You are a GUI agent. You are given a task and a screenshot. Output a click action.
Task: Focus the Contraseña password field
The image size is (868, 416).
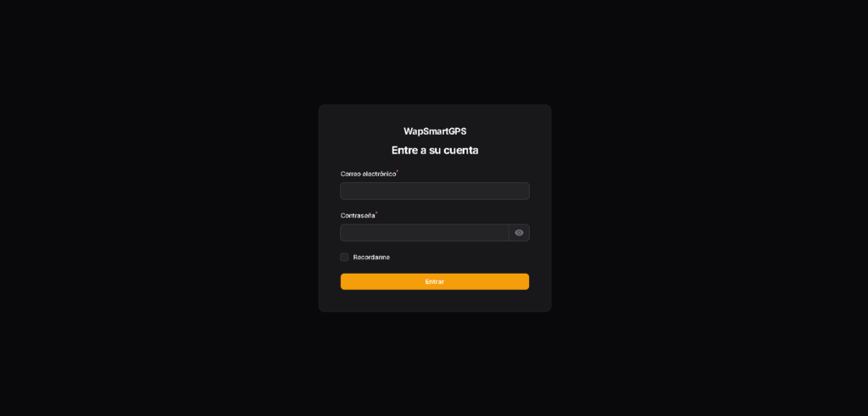pos(425,232)
